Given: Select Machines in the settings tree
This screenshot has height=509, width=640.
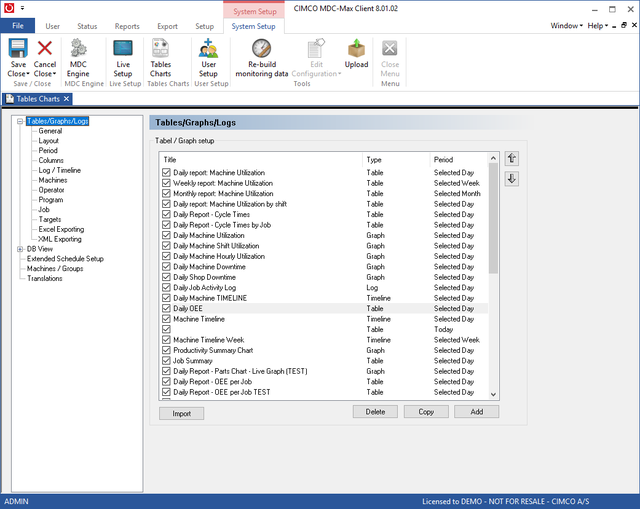Looking at the screenshot, I should pos(53,180).
